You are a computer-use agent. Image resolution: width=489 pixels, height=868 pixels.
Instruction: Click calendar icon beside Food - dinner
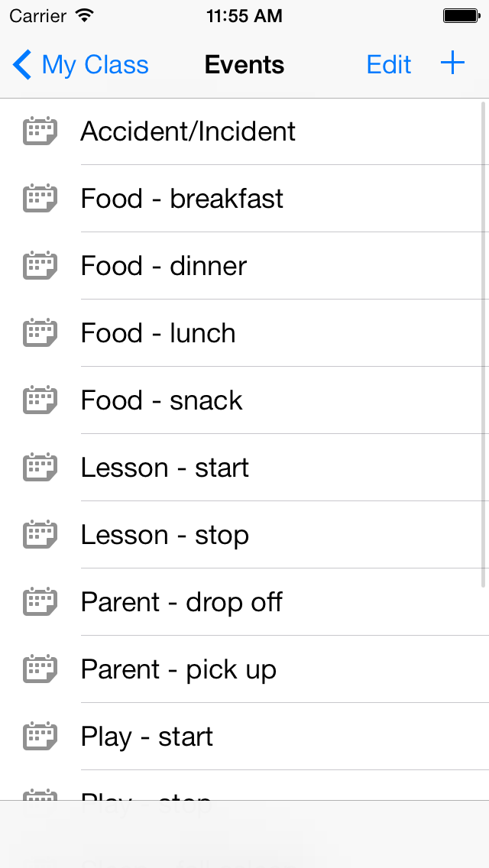point(40,266)
